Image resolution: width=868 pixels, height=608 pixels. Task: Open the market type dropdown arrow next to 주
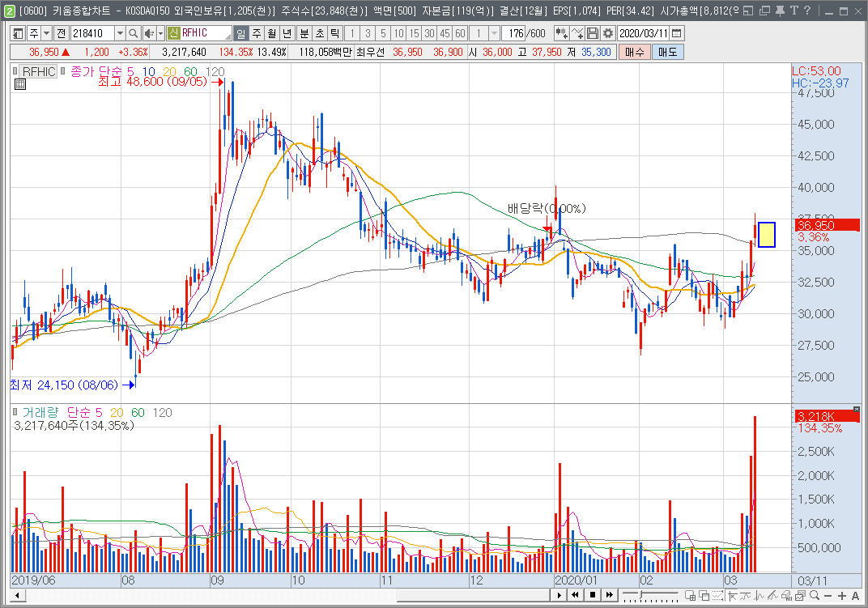(46, 34)
